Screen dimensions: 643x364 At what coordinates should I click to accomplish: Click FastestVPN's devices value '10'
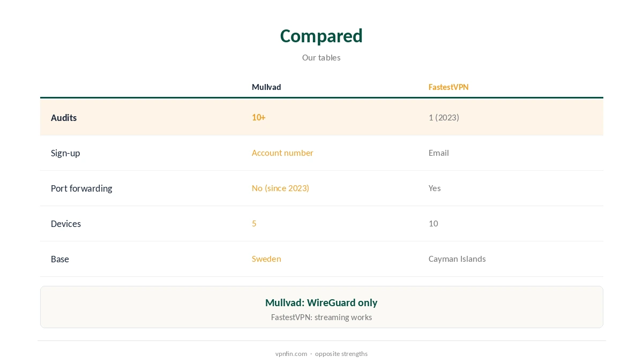point(433,223)
